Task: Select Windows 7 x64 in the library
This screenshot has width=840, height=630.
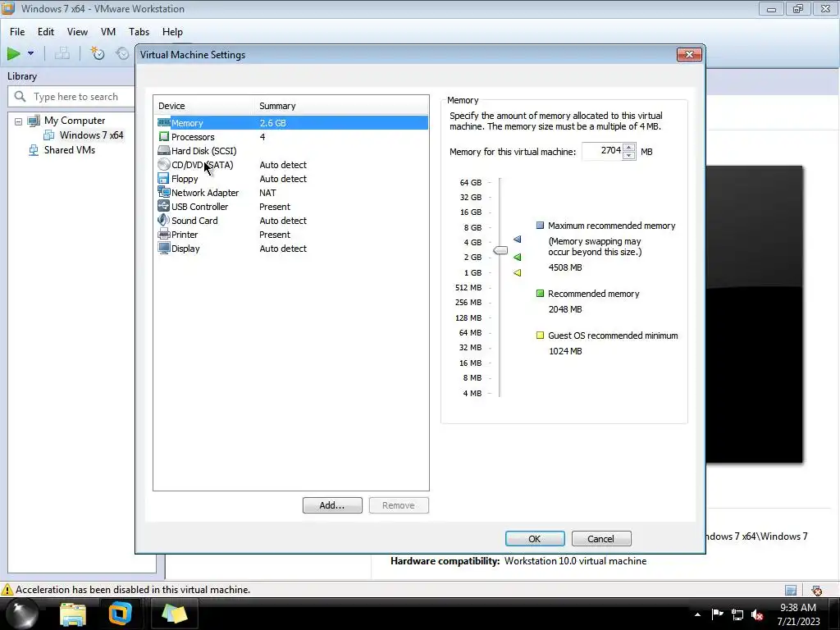Action: pyautogui.click(x=91, y=135)
